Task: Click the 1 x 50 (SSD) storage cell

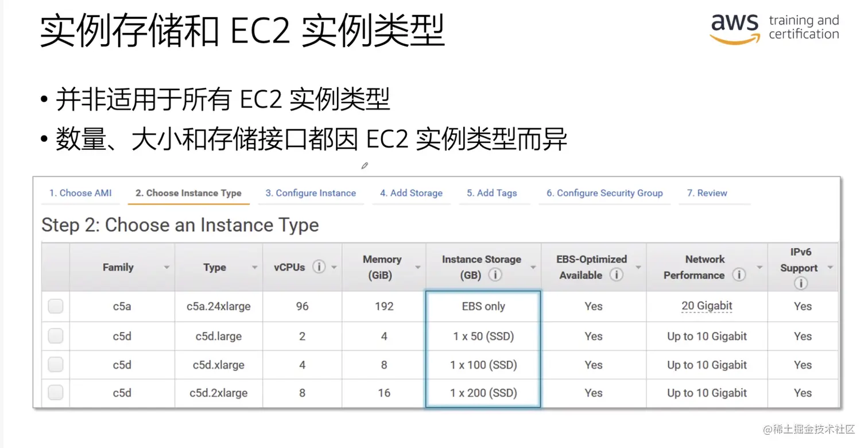Action: [x=483, y=336]
